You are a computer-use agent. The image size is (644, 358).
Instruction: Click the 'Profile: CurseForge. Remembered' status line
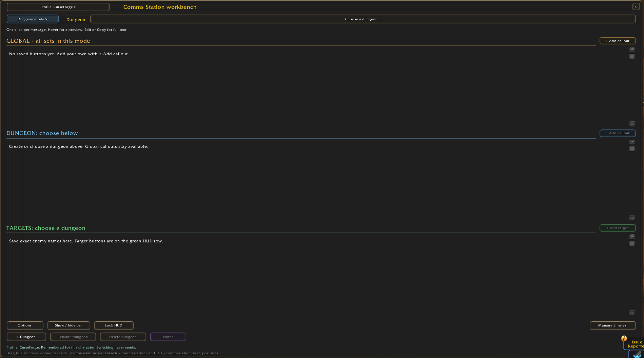(x=71, y=347)
